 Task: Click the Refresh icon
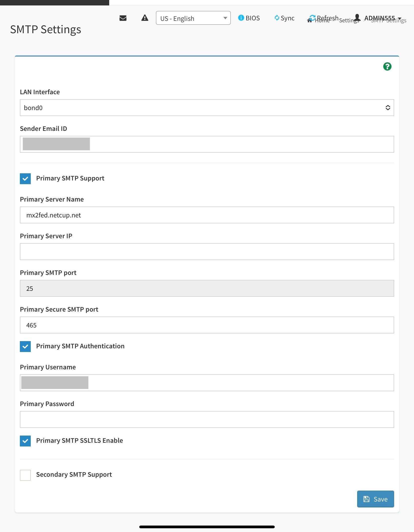point(313,18)
